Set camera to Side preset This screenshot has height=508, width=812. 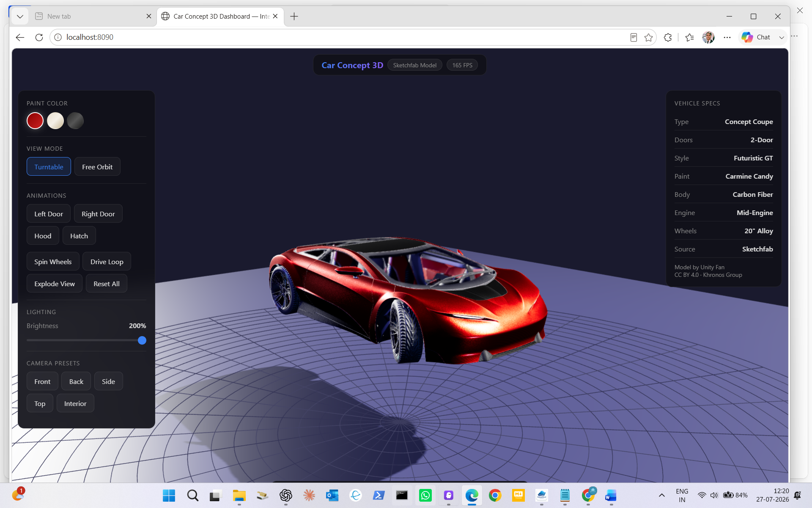pyautogui.click(x=108, y=381)
